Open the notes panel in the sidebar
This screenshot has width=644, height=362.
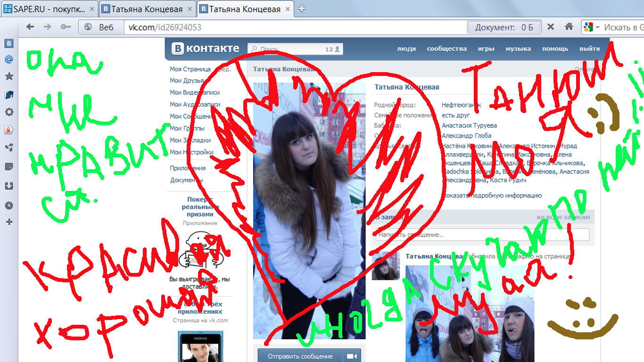click(x=9, y=167)
